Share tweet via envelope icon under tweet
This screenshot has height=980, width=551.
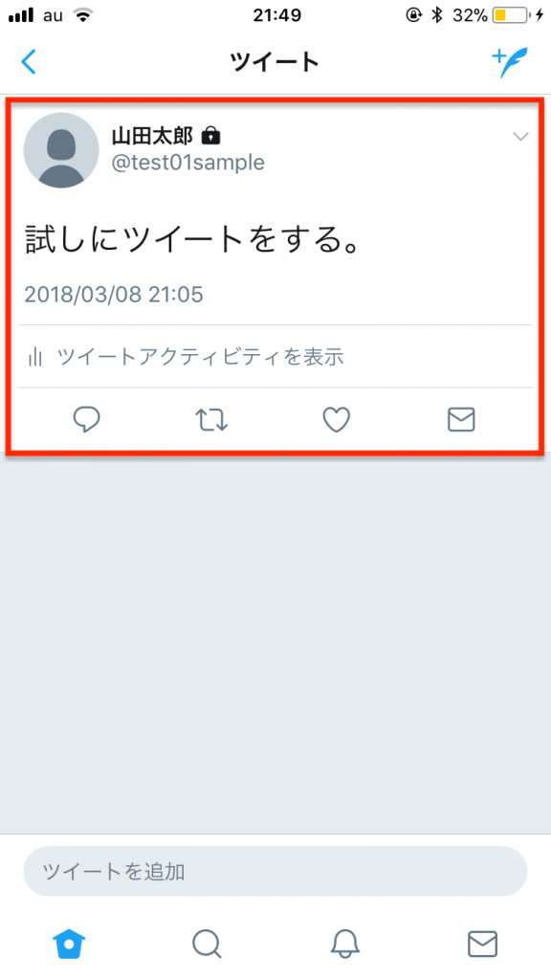(x=461, y=420)
